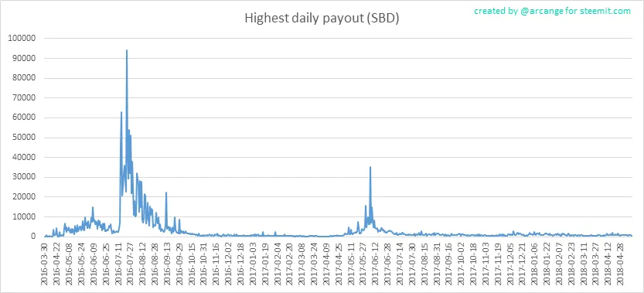Click the x-axis date 2016-12-02
The image size is (644, 293).
(x=228, y=264)
